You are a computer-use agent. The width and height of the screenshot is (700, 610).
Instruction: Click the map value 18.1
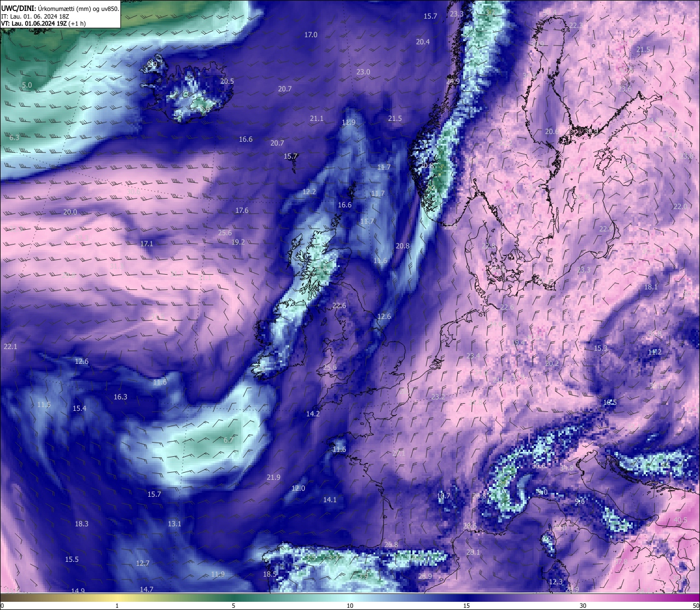pyautogui.click(x=651, y=287)
